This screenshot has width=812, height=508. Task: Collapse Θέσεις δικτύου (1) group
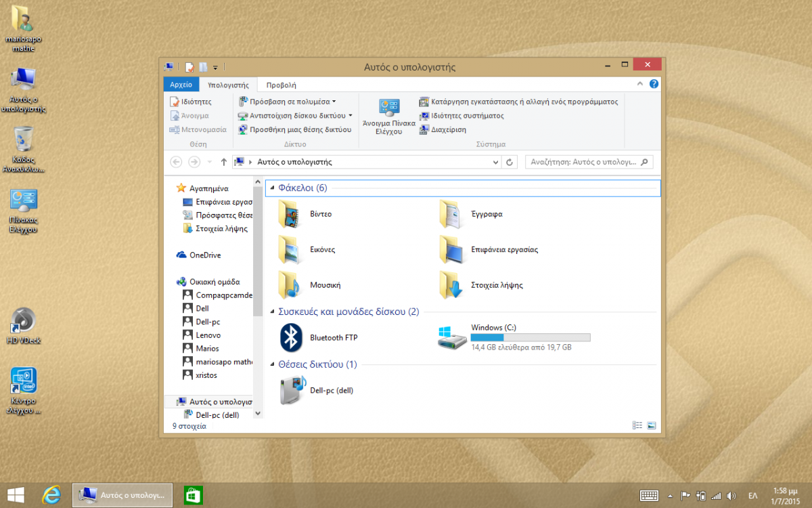272,365
